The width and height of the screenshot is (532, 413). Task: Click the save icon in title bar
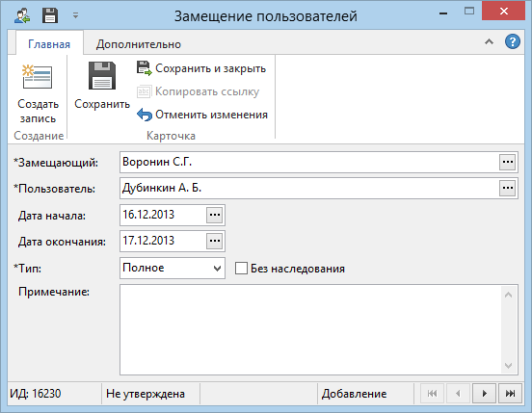click(x=50, y=15)
